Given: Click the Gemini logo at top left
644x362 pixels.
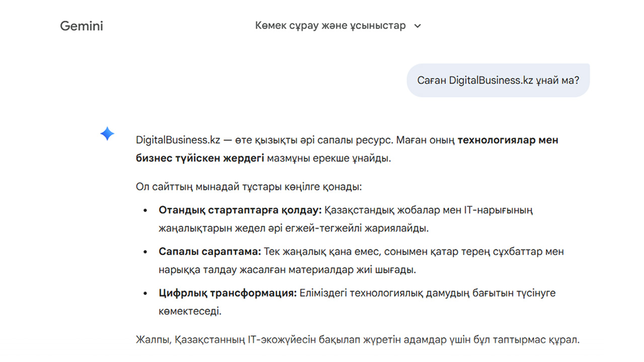Looking at the screenshot, I should coord(82,26).
